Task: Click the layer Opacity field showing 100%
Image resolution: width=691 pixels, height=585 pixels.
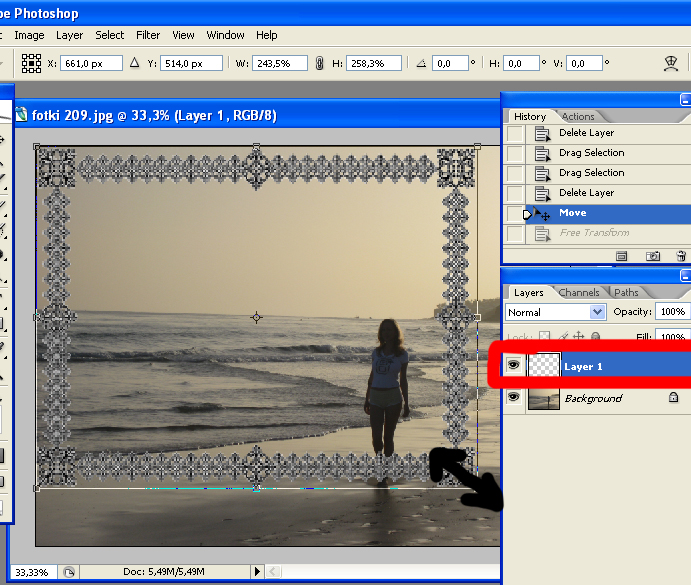Action: pos(672,312)
